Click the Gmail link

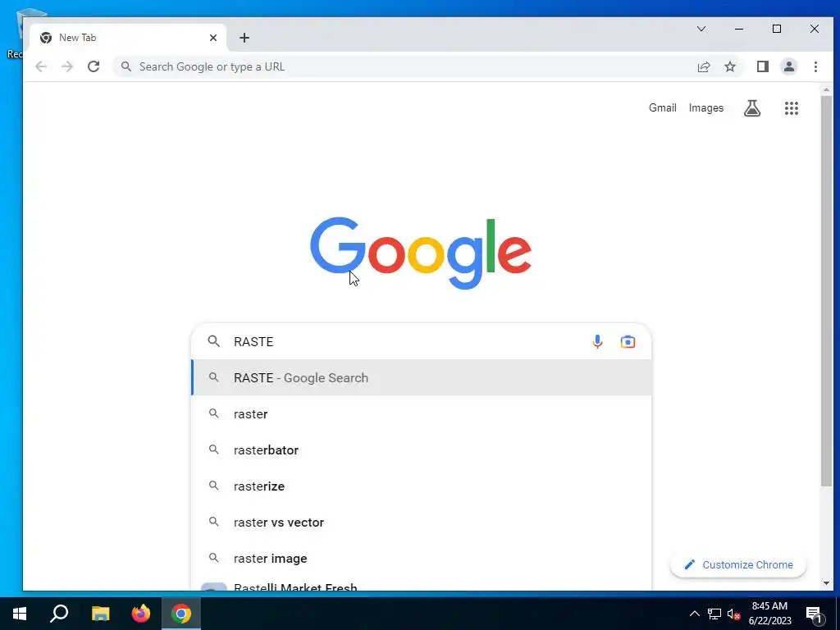point(663,107)
